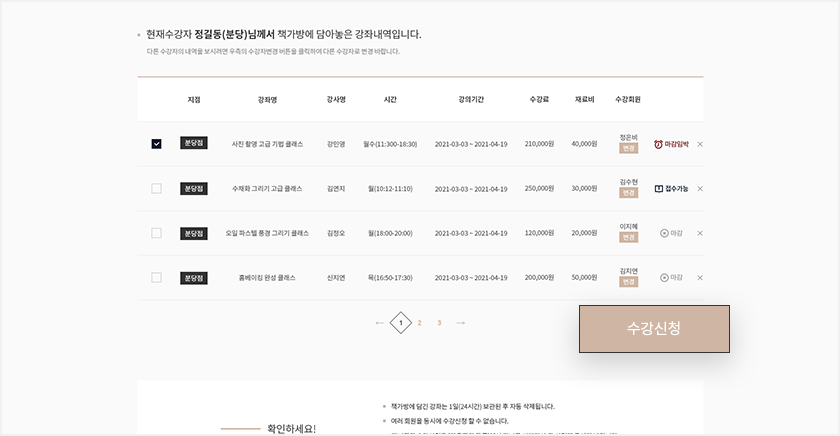Image resolution: width=840 pixels, height=436 pixels.
Task: Remove the 홈베이킹 완성 클래스 row with X
Action: (x=700, y=277)
